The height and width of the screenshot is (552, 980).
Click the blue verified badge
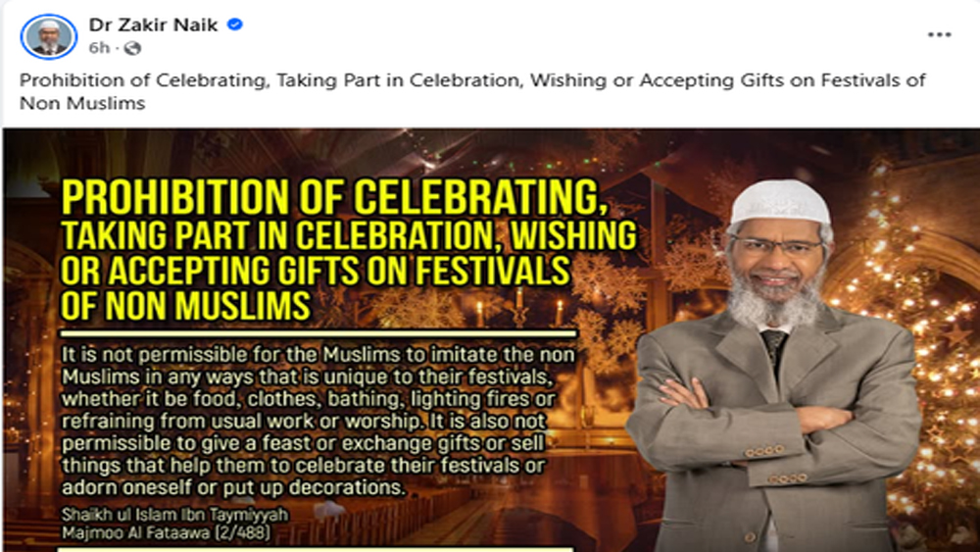(235, 25)
